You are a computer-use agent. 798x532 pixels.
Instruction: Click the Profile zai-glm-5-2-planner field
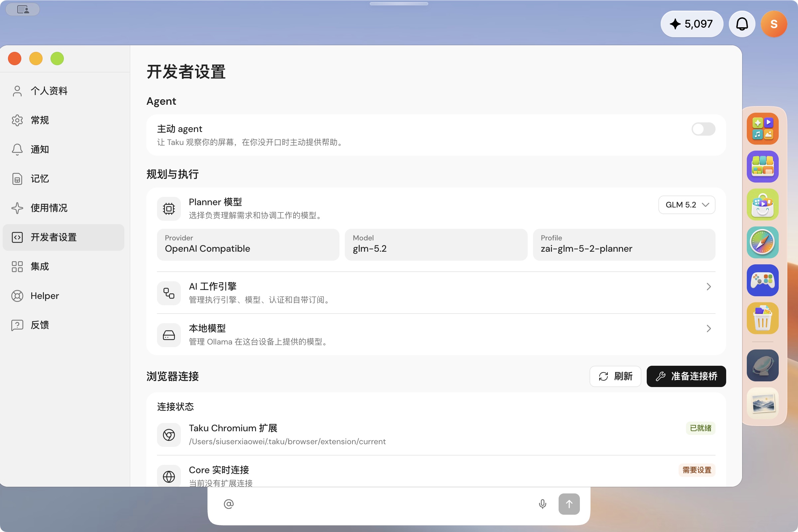click(624, 245)
